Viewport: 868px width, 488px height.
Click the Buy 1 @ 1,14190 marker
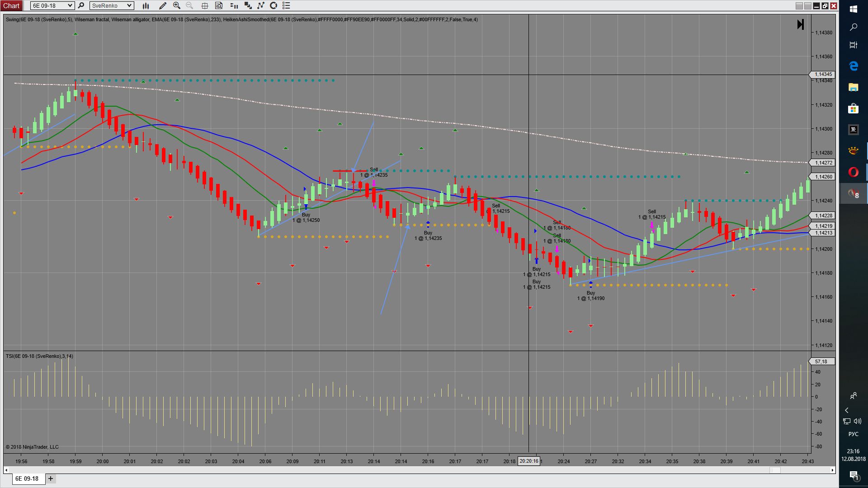(x=591, y=296)
